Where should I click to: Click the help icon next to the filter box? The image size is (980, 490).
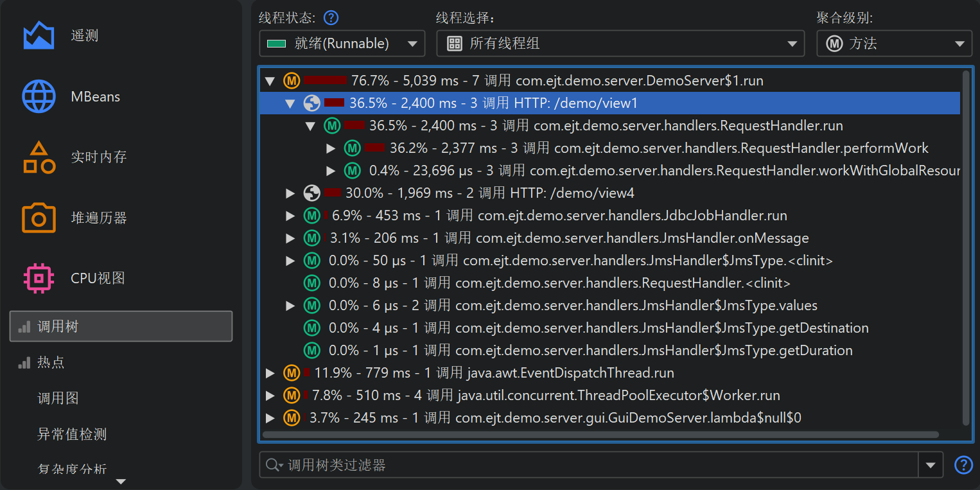[x=963, y=465]
